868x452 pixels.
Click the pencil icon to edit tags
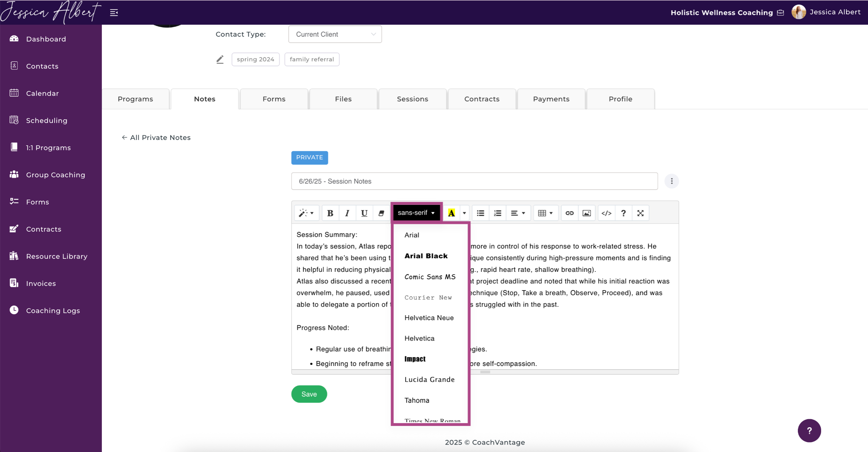220,59
